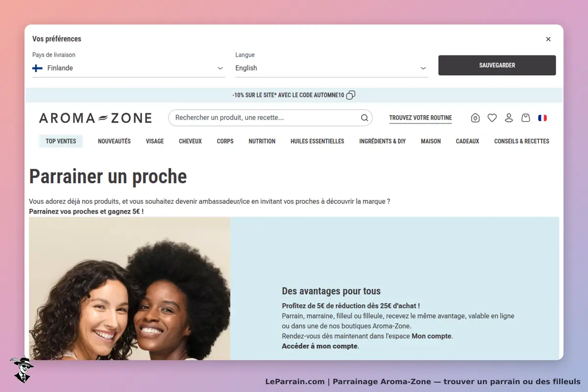
Task: Open the NUTRITION menu
Action: click(x=262, y=141)
